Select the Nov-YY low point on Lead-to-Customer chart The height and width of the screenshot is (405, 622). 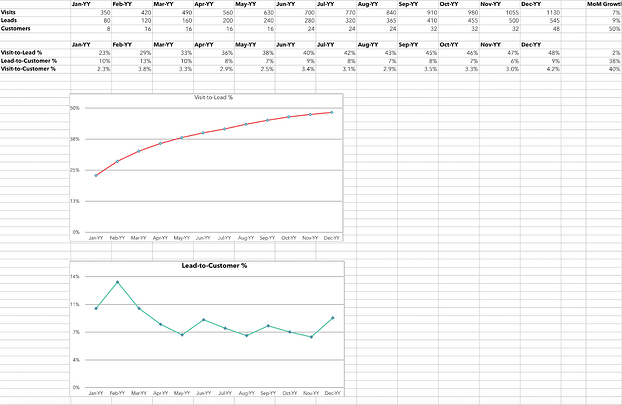(x=311, y=337)
